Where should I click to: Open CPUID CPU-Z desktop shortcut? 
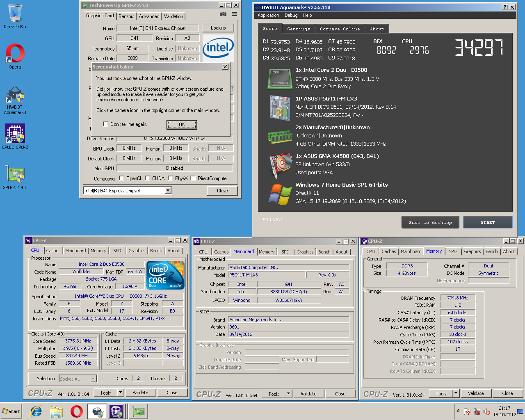15,137
